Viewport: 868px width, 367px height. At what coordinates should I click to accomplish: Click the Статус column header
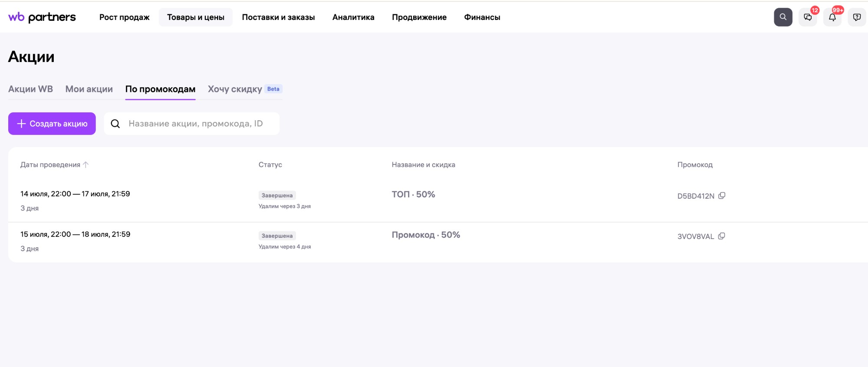click(270, 165)
